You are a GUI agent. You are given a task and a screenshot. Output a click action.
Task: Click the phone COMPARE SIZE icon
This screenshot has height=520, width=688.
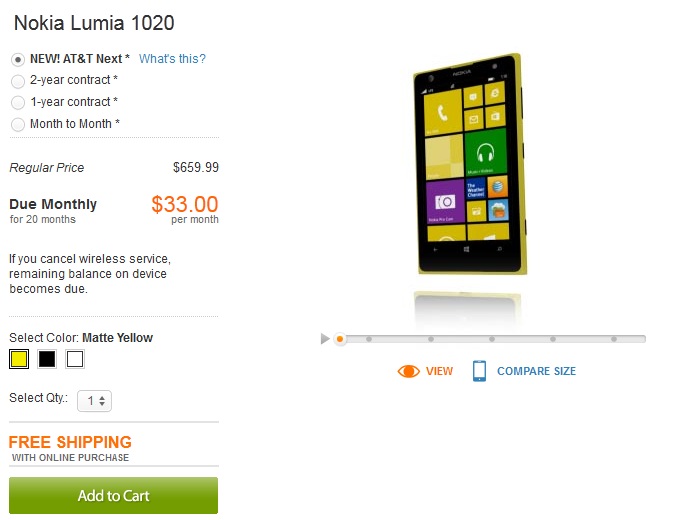click(x=479, y=371)
